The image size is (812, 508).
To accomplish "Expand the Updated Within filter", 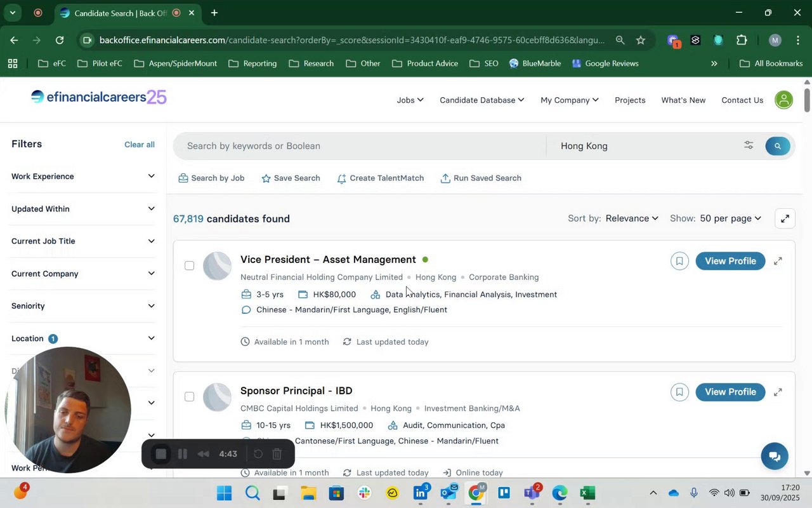I will 83,209.
